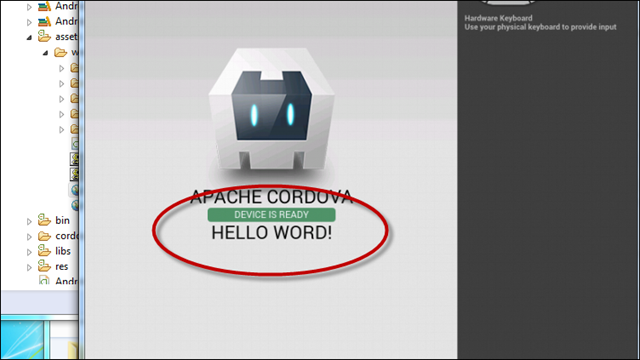The width and height of the screenshot is (640, 360).
Task: Click the AndroidManifest file icon below res
Action: (44, 281)
